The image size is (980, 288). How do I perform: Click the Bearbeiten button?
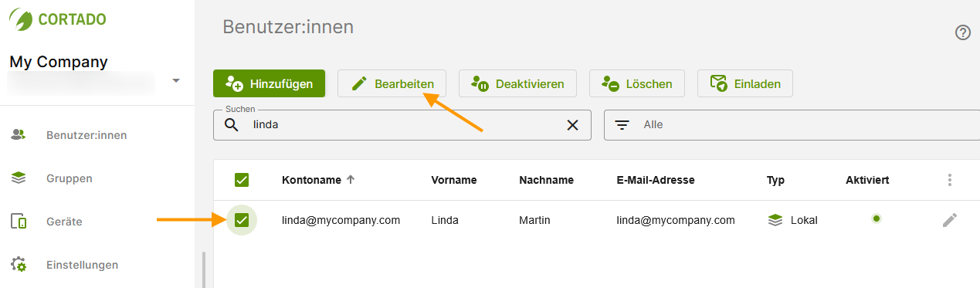click(392, 83)
